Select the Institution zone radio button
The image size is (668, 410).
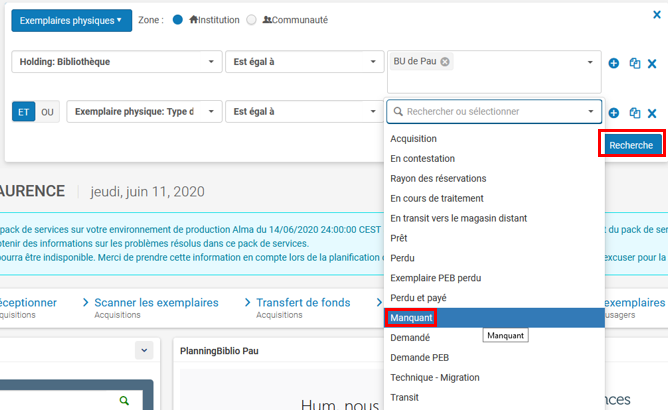(x=178, y=20)
